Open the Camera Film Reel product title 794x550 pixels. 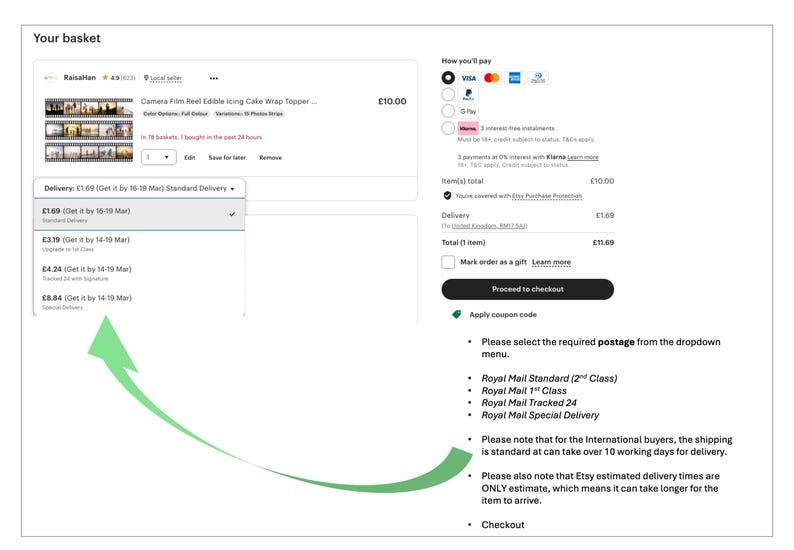tap(229, 101)
